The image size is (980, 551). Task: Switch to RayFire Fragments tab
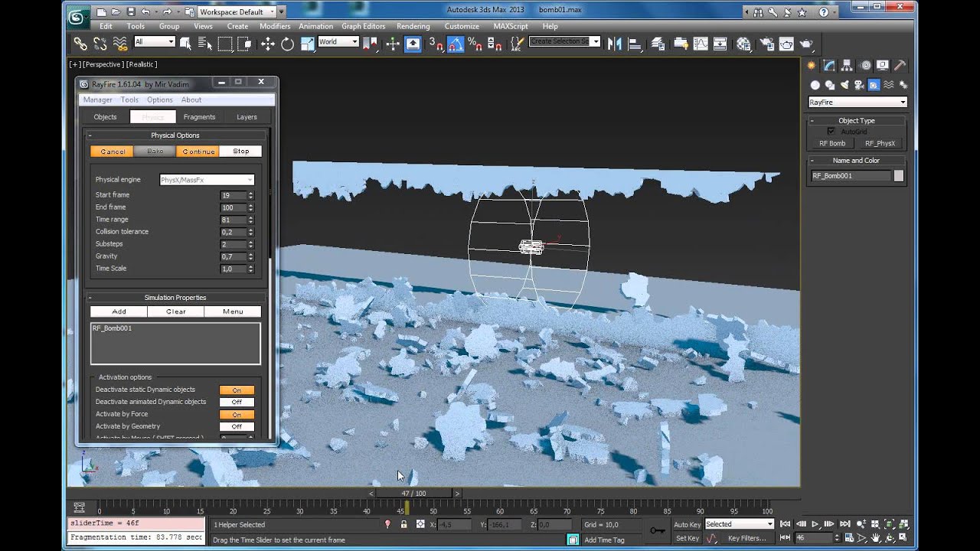(199, 117)
